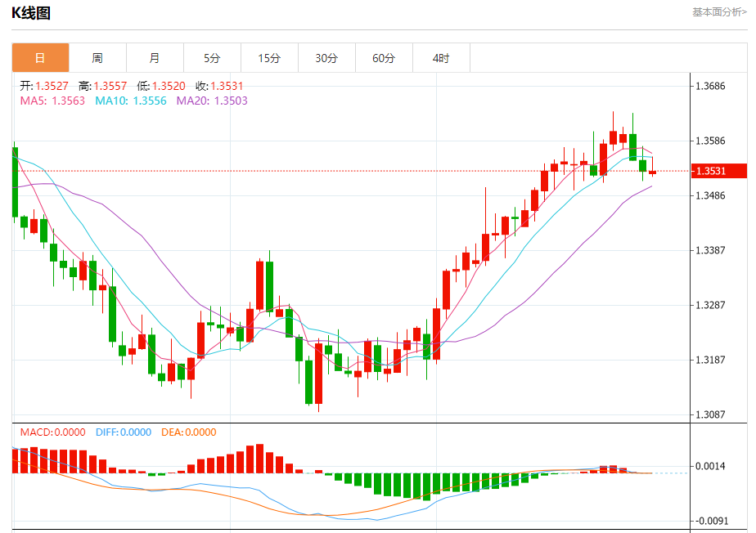The image size is (756, 533).
Task: Open the 基本面分析 link
Action: (x=719, y=12)
